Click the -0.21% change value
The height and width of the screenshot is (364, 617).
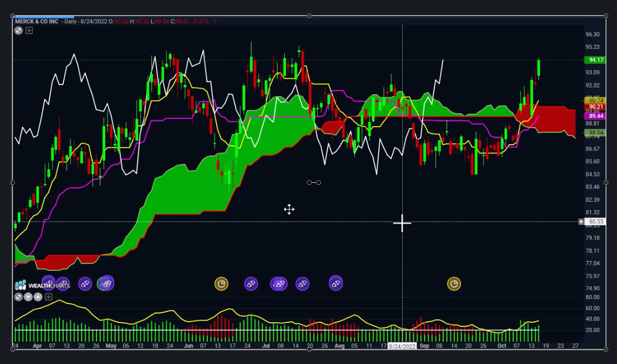(201, 21)
